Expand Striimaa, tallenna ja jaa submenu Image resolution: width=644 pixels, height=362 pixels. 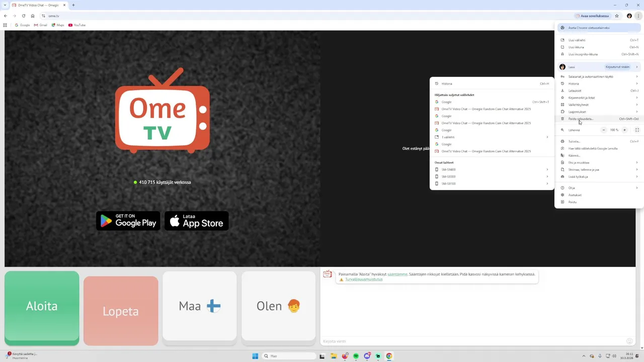click(599, 169)
